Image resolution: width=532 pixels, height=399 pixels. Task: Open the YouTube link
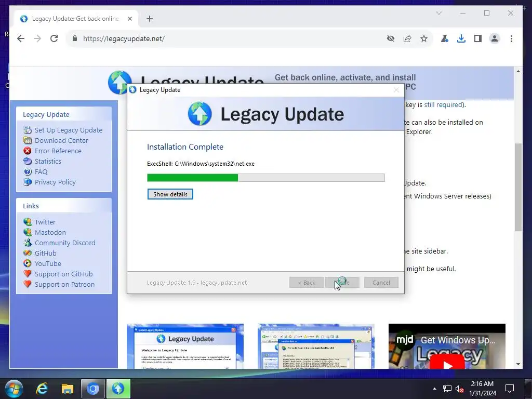pos(48,263)
